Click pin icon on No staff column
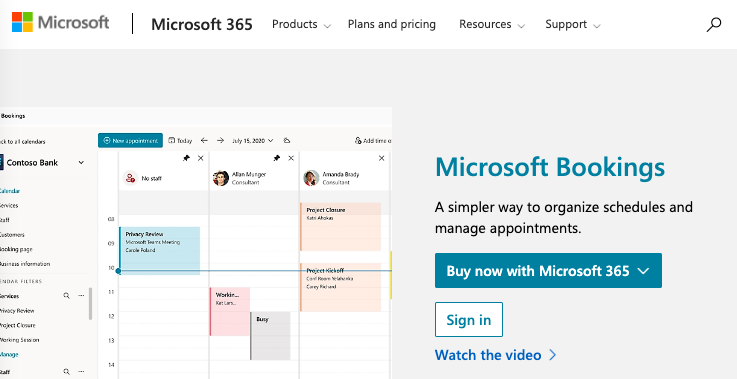This screenshot has height=379, width=737. 186,158
